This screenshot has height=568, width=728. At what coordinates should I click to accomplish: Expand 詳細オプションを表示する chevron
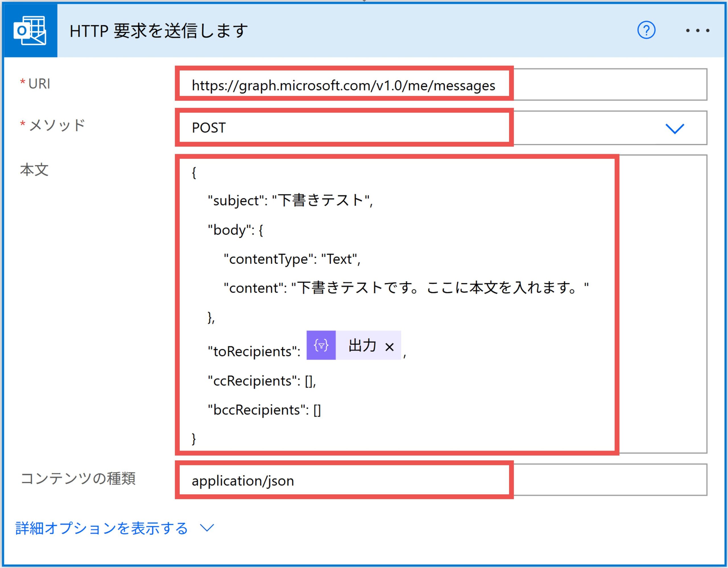pyautogui.click(x=207, y=528)
